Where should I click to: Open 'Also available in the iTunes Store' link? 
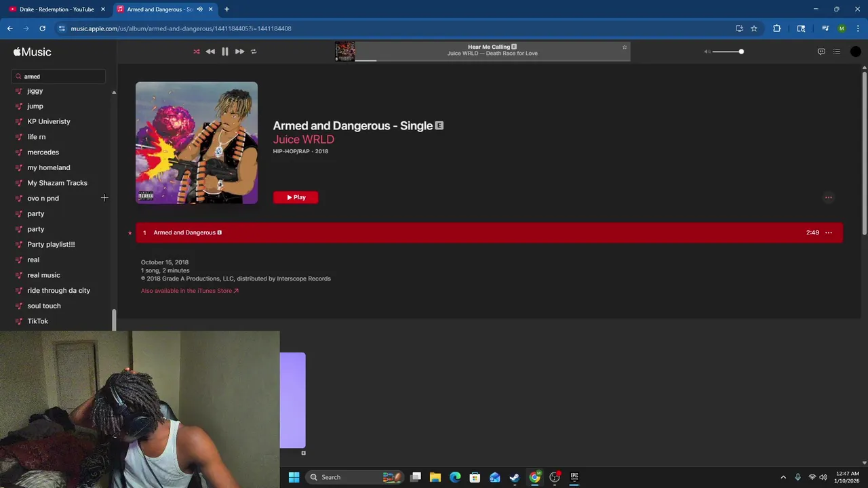coord(189,291)
